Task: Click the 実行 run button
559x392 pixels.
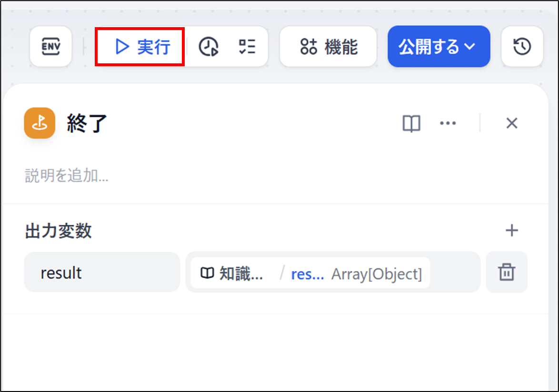Action: (140, 47)
